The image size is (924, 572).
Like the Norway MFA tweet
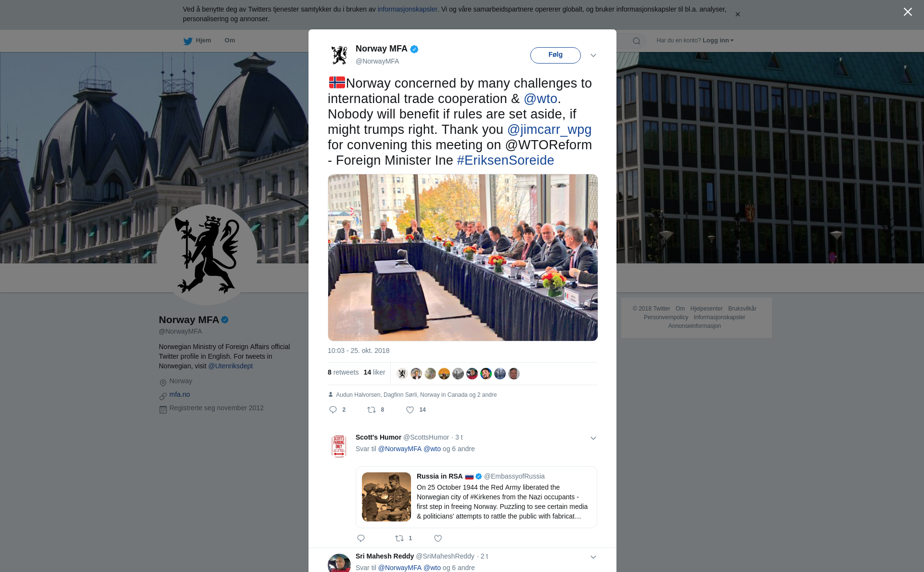click(x=410, y=410)
